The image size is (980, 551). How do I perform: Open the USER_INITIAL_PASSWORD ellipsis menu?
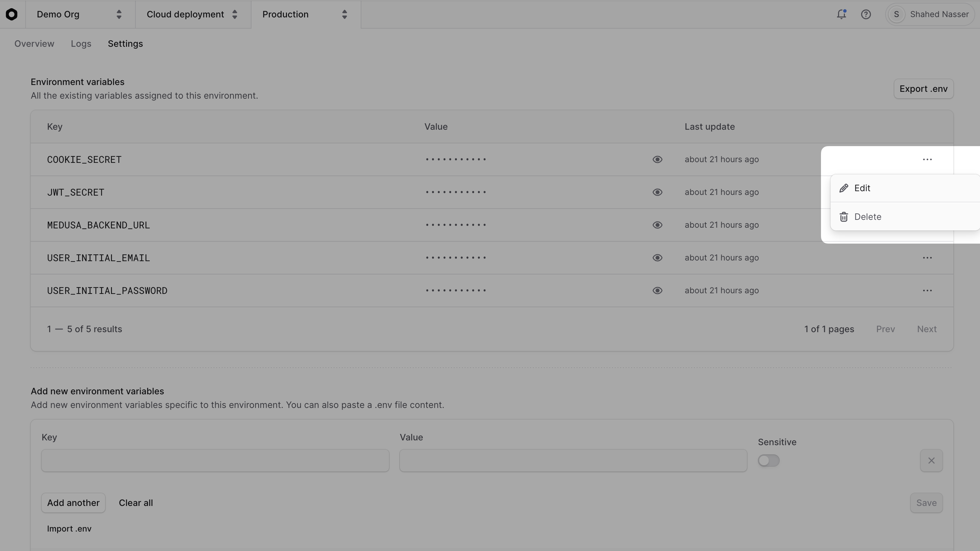pos(927,290)
